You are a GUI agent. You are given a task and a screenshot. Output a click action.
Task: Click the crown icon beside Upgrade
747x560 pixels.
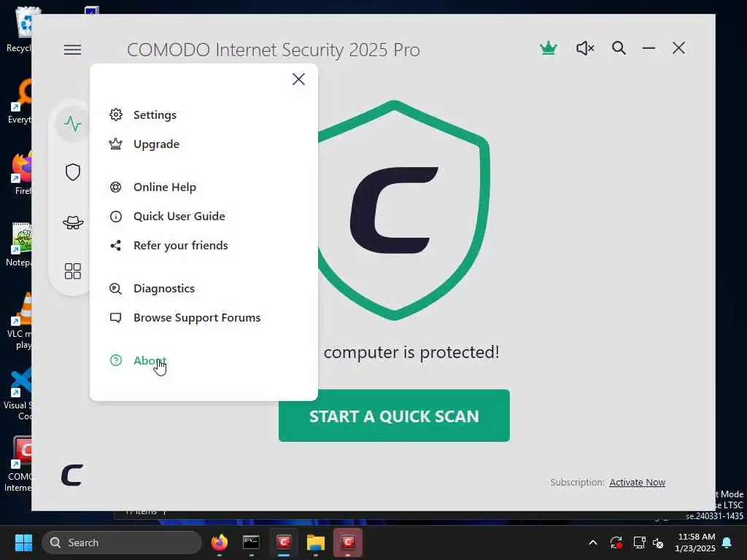tap(116, 144)
